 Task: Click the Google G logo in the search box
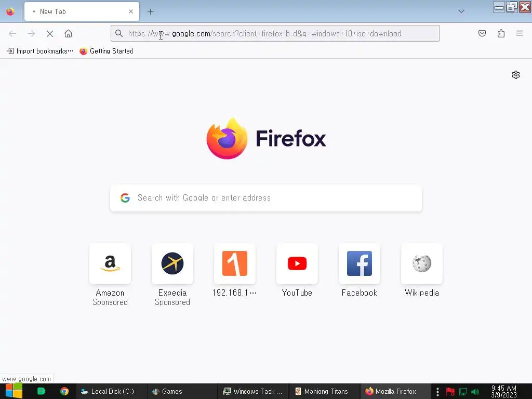(x=125, y=198)
